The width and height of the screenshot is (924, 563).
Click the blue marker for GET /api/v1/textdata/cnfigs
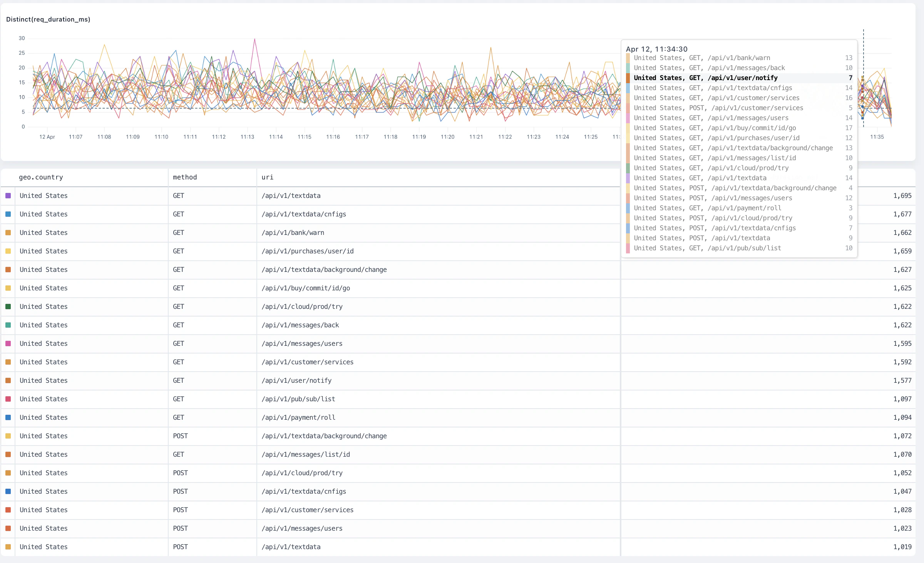(x=8, y=214)
